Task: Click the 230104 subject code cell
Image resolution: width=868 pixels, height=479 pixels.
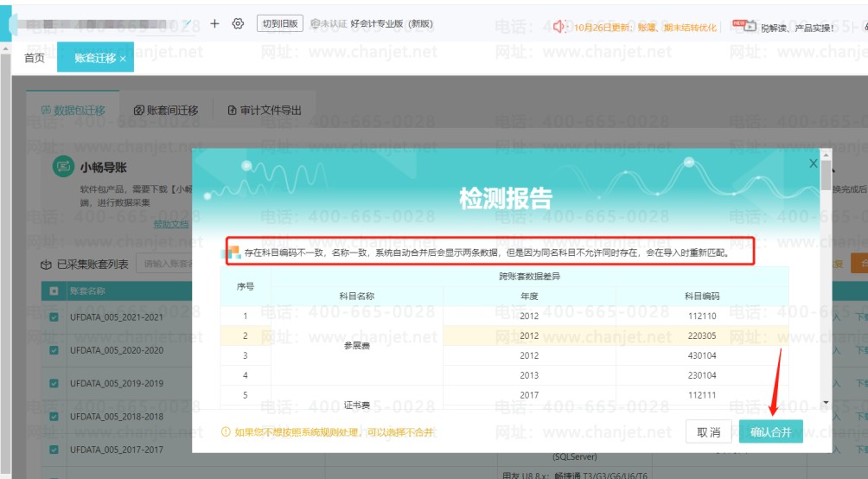Action: click(x=702, y=375)
